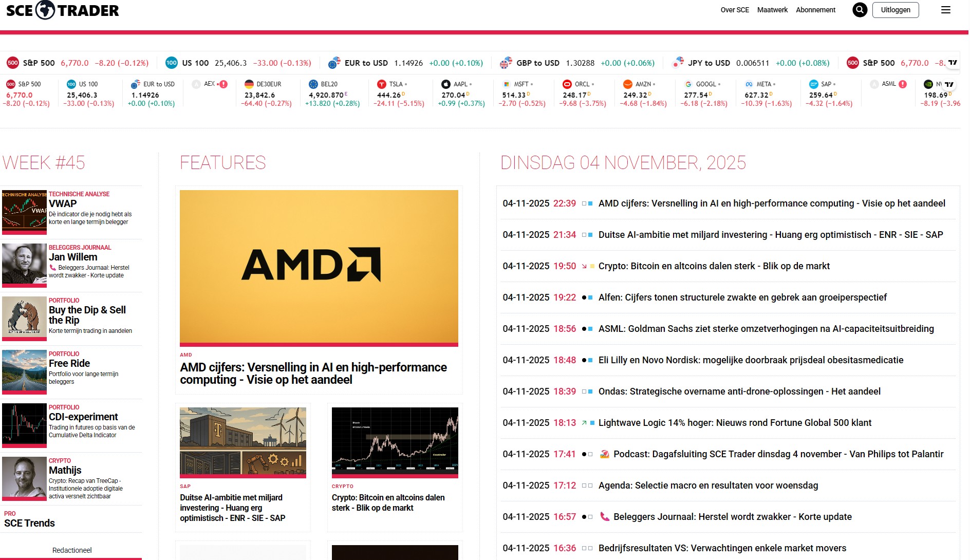This screenshot has width=970, height=560.
Task: Click the search magnifier icon
Action: click(x=860, y=10)
